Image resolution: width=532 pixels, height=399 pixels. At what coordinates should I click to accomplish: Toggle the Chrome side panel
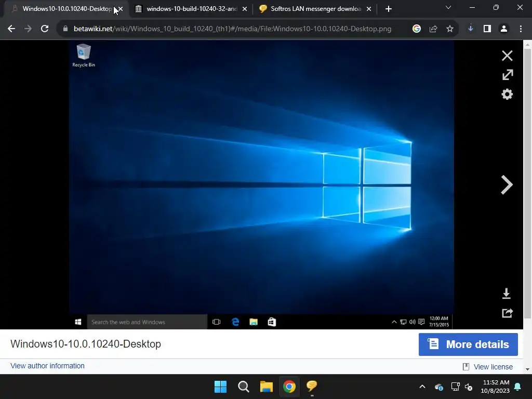tap(487, 29)
